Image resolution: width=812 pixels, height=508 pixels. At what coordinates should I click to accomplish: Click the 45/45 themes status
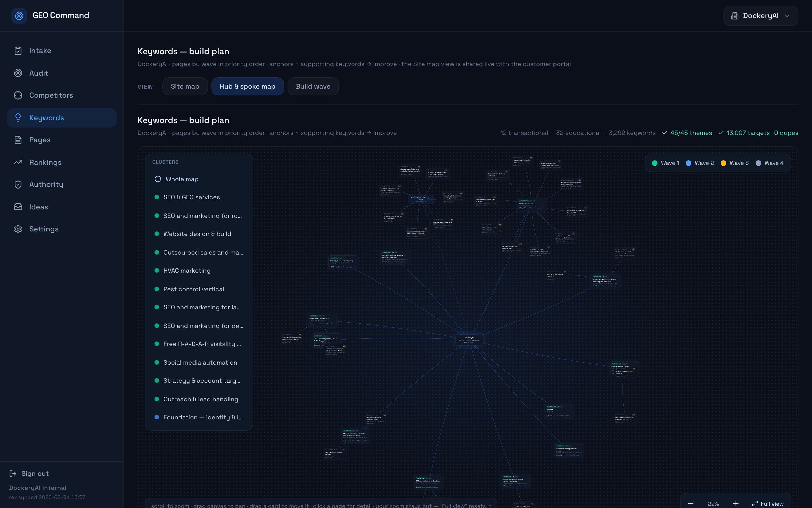[x=687, y=133]
